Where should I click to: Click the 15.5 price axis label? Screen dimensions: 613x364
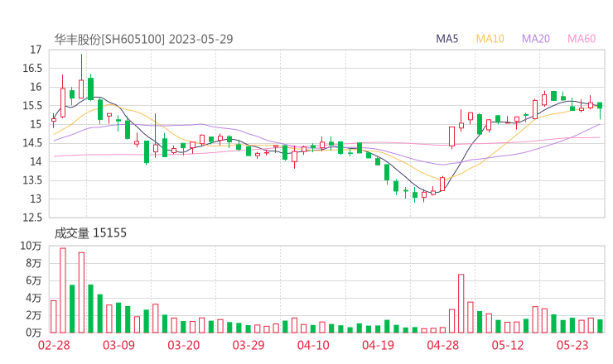(x=32, y=106)
